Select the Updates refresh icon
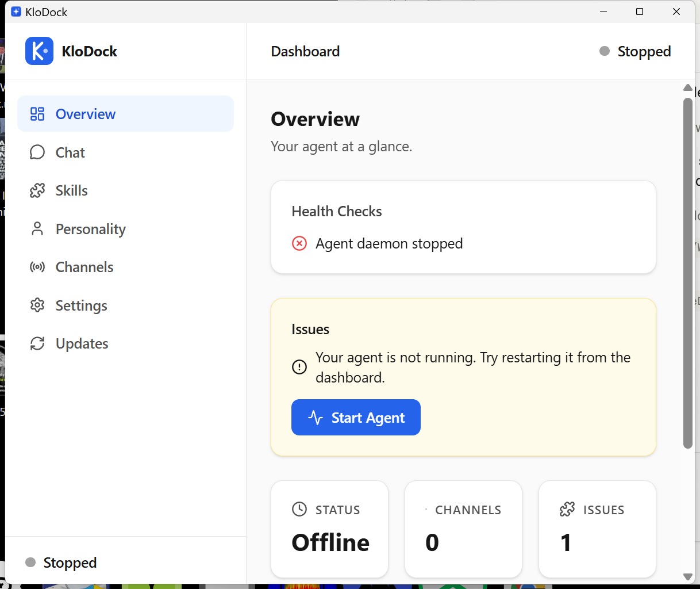700x589 pixels. click(x=37, y=343)
